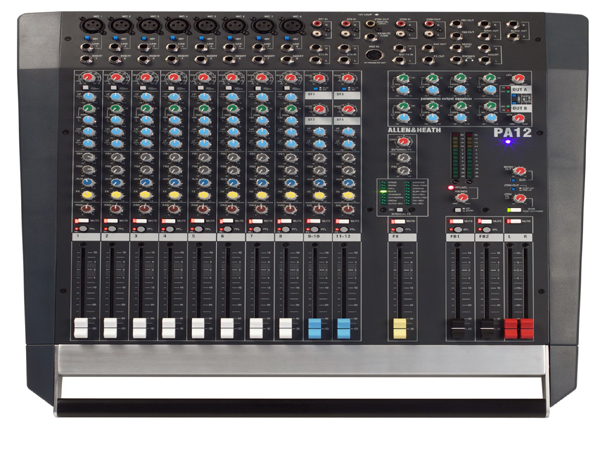
Task: Select MIC 8 XLR input socket
Action: coord(291,25)
